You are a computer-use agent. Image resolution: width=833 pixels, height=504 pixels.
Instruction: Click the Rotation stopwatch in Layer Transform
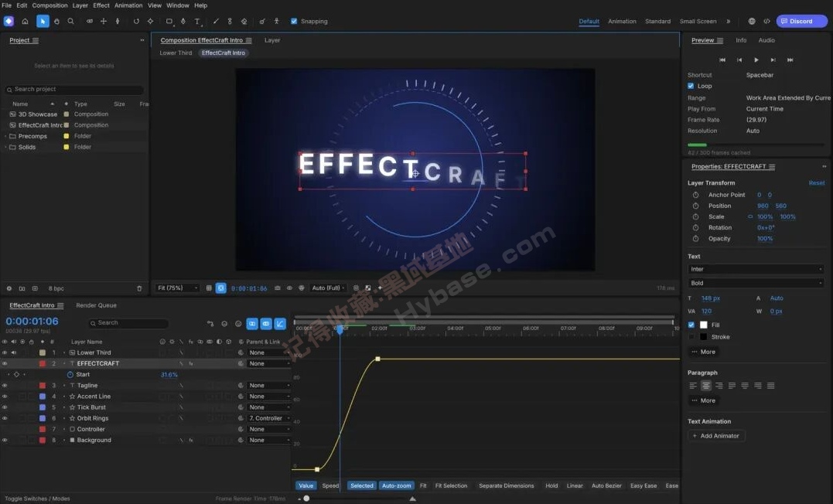pyautogui.click(x=695, y=227)
